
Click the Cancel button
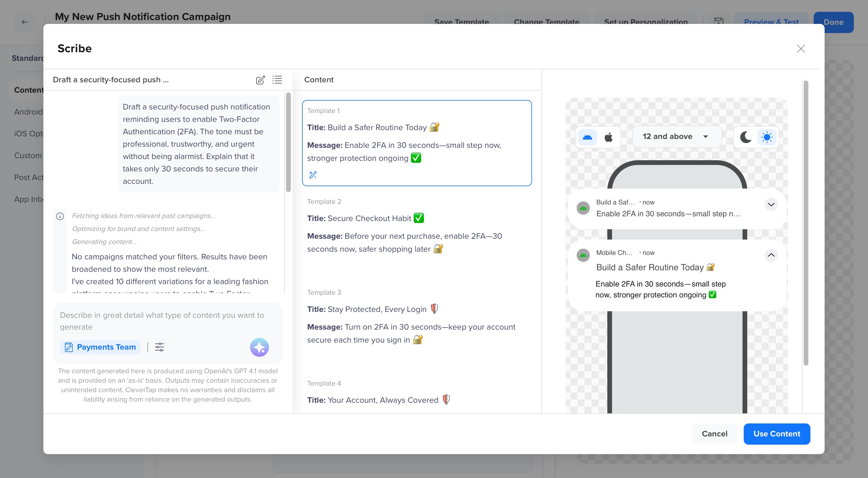(714, 434)
